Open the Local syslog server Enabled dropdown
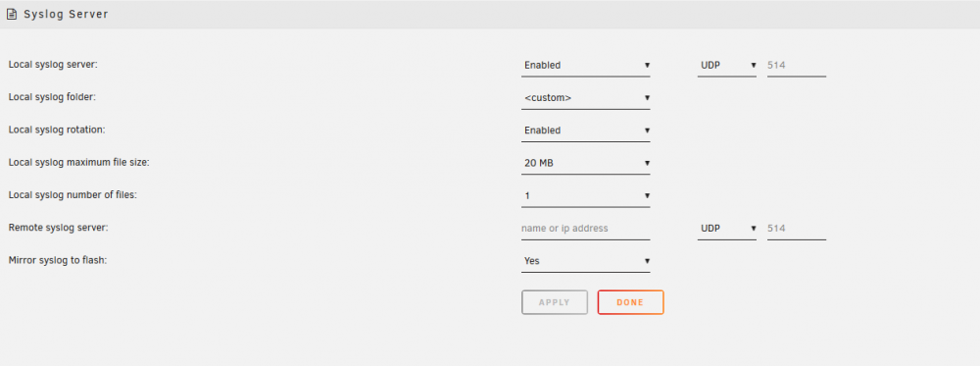 click(x=586, y=65)
